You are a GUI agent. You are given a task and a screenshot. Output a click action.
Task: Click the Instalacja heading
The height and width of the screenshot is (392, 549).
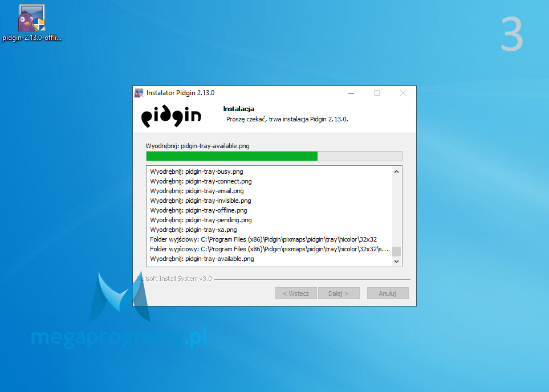pos(238,109)
